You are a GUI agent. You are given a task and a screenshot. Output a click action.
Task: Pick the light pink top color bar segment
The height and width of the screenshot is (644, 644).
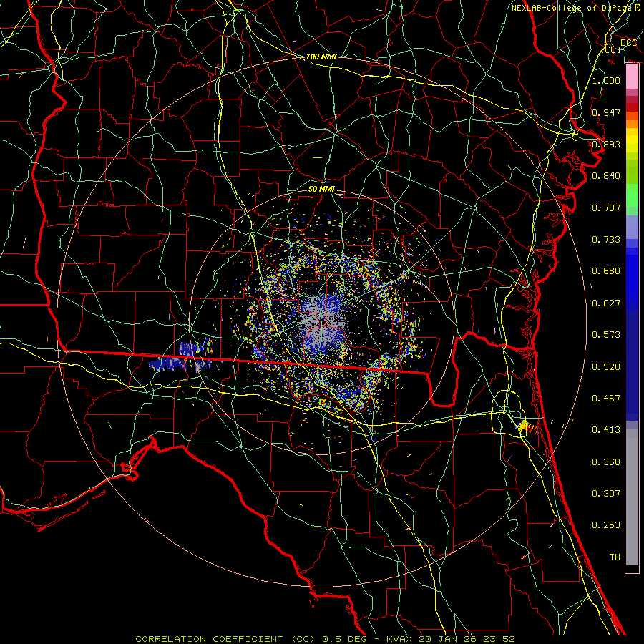point(632,77)
